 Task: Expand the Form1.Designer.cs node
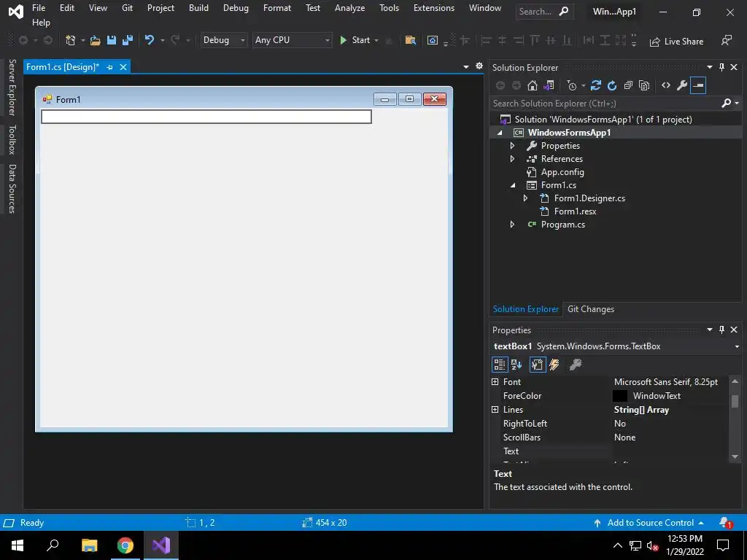point(525,198)
